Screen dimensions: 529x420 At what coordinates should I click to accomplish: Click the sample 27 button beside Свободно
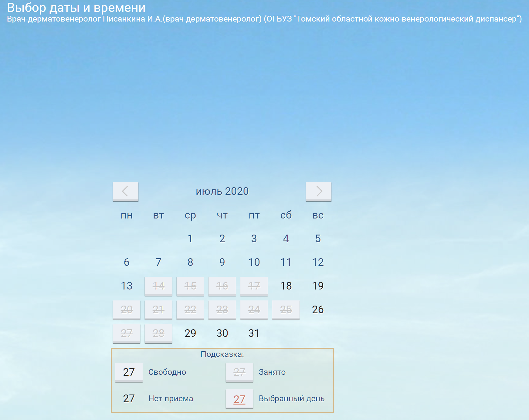(129, 372)
